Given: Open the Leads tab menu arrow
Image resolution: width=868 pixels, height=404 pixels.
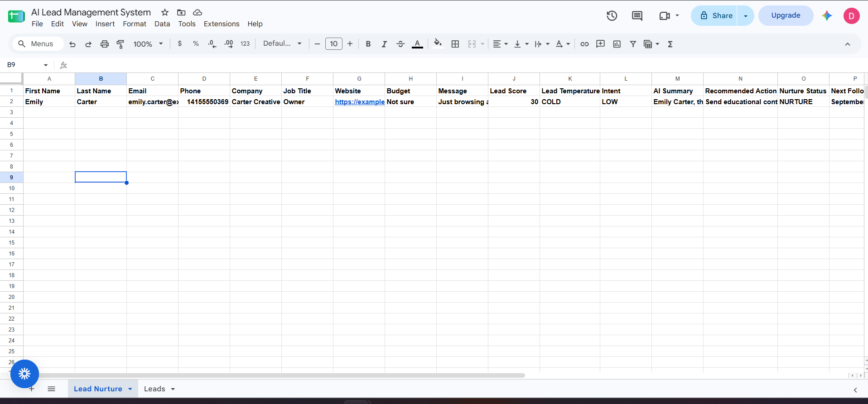Looking at the screenshot, I should pos(173,389).
